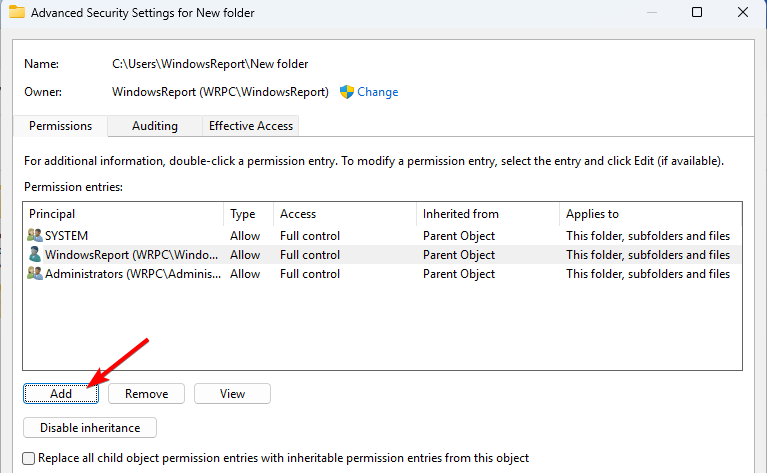
Task: Switch to the Permissions tab
Action: pyautogui.click(x=61, y=126)
